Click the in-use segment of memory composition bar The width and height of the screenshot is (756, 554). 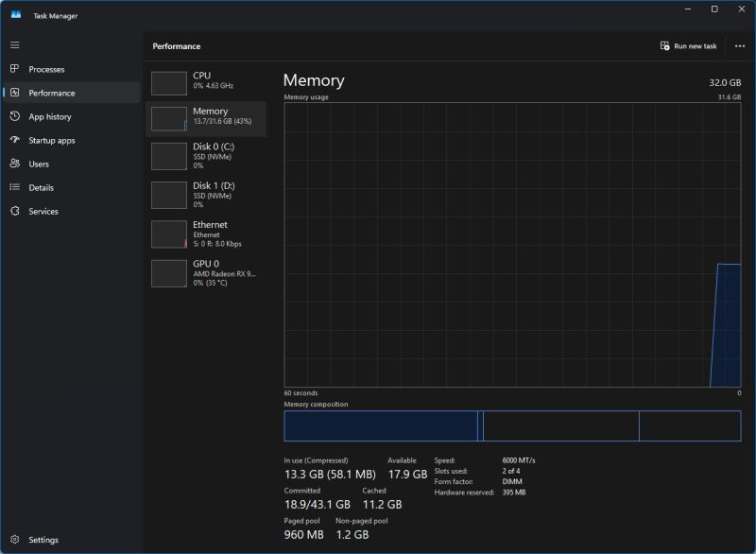point(381,425)
